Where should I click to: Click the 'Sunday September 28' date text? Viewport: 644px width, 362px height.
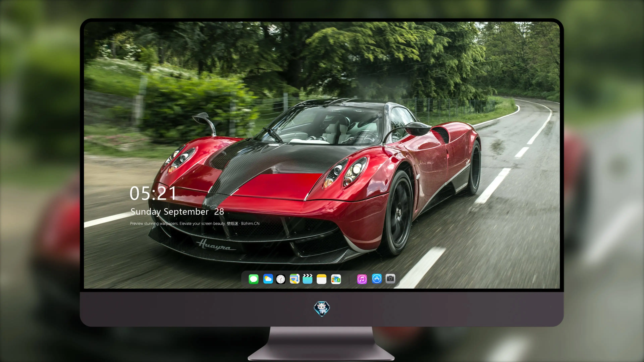(x=177, y=212)
